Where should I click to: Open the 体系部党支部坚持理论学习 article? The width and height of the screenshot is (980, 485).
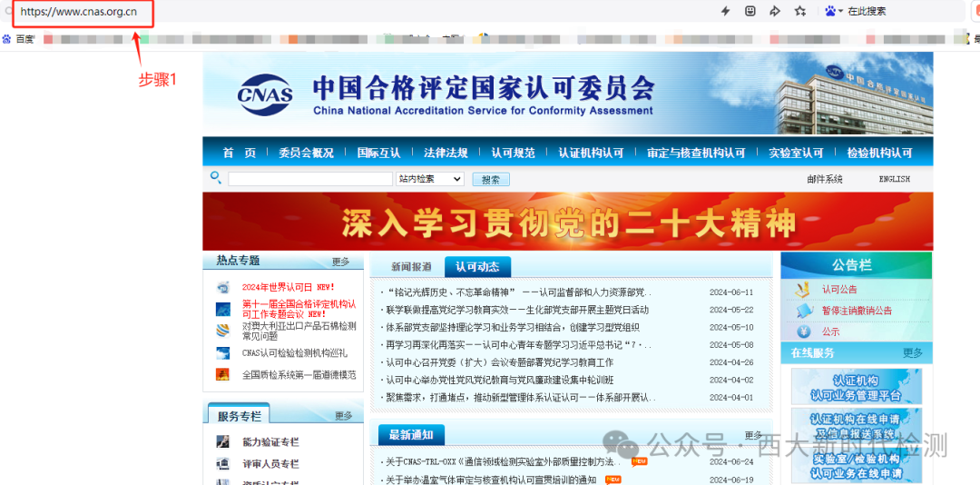[x=513, y=327]
